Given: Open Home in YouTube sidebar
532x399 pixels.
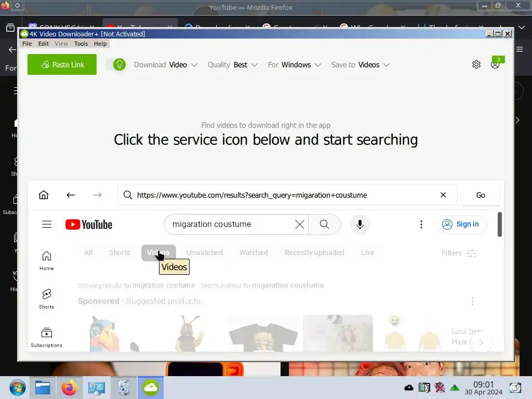Looking at the screenshot, I should pos(46,261).
